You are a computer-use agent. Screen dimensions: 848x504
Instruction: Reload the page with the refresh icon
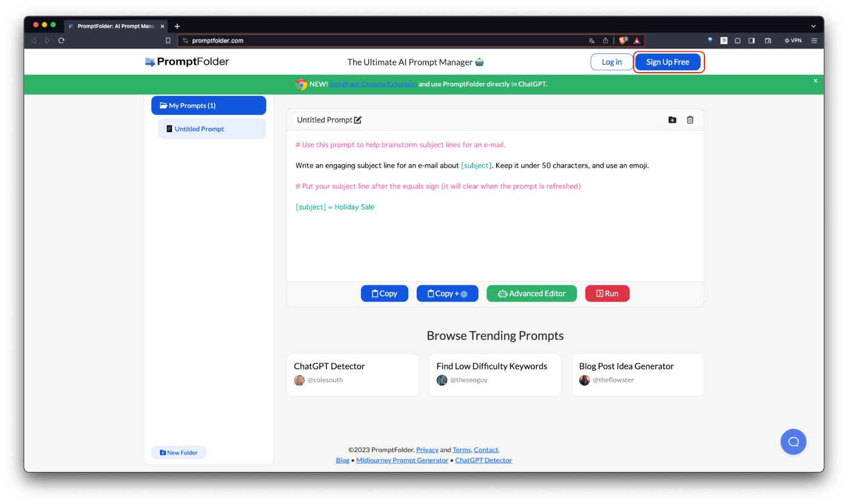click(x=61, y=41)
